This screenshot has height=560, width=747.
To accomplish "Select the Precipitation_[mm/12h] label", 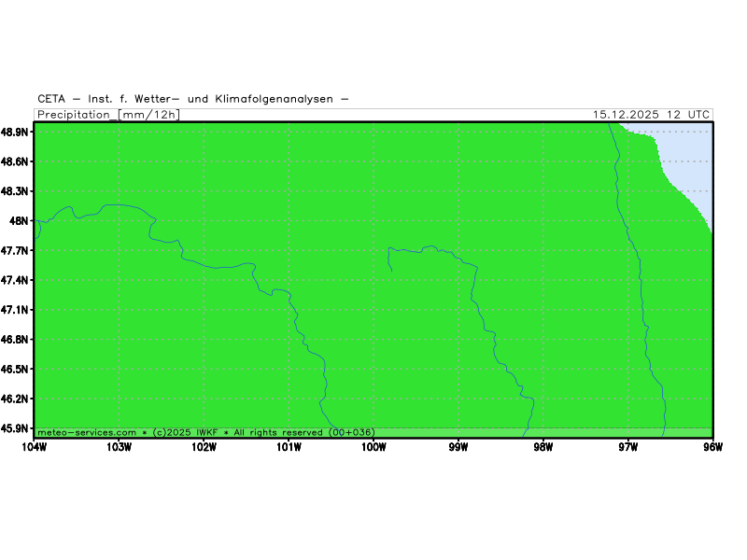I will pos(108,115).
